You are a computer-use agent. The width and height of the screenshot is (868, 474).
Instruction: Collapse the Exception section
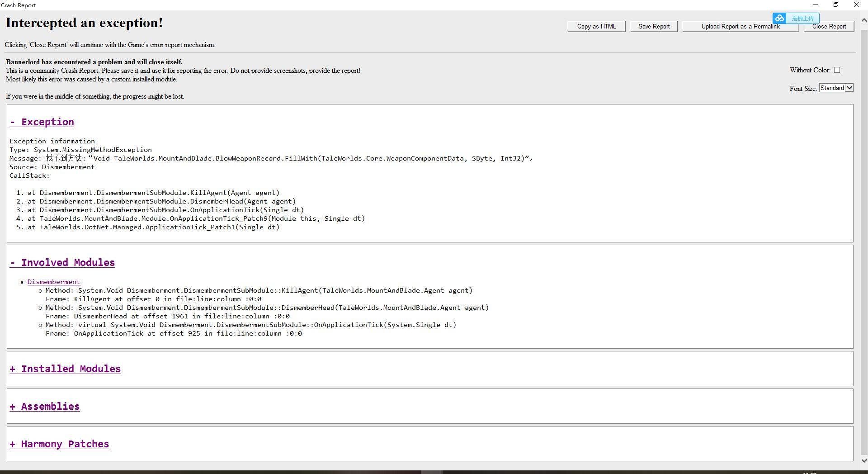42,122
